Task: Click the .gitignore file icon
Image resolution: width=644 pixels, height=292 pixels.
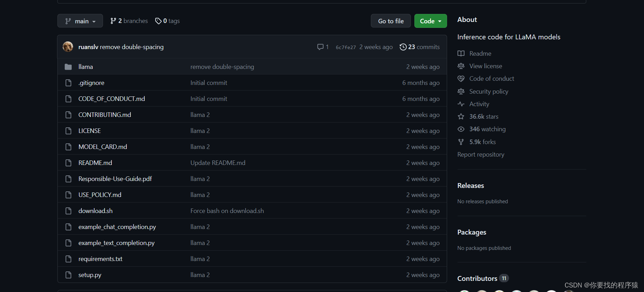Action: click(x=69, y=82)
